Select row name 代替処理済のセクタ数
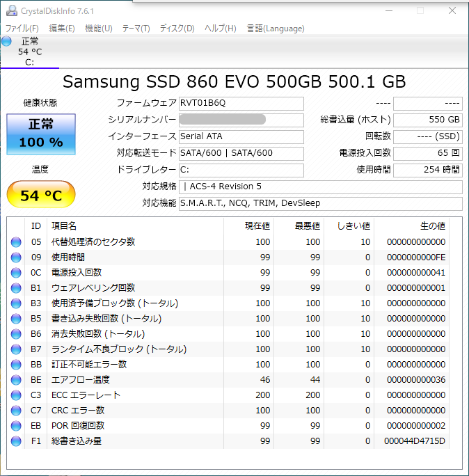 [x=93, y=242]
